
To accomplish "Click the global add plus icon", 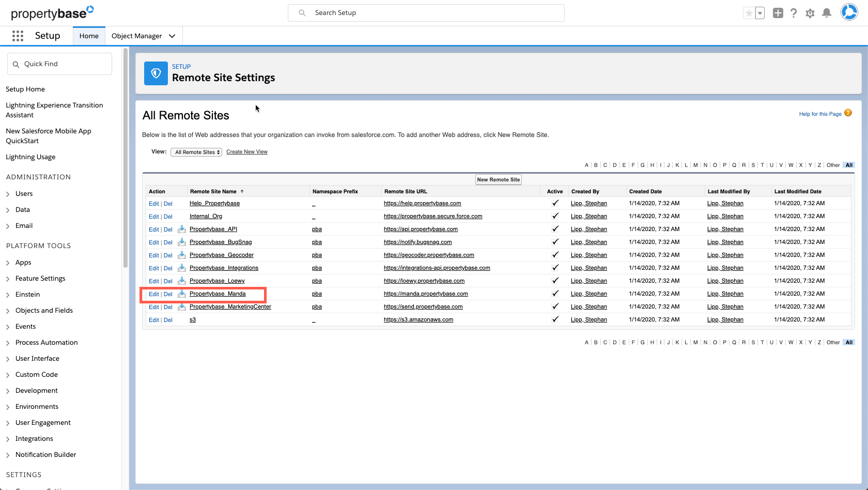I will [x=778, y=13].
